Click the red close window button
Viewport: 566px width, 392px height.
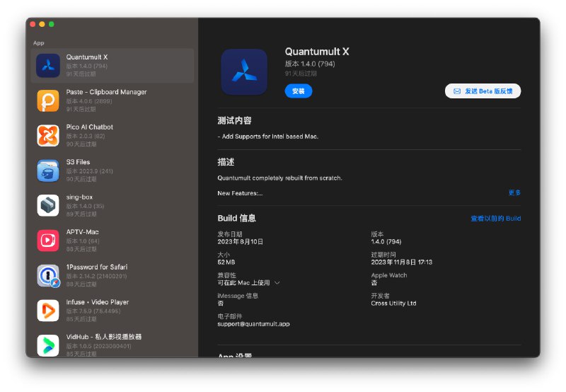[x=33, y=24]
